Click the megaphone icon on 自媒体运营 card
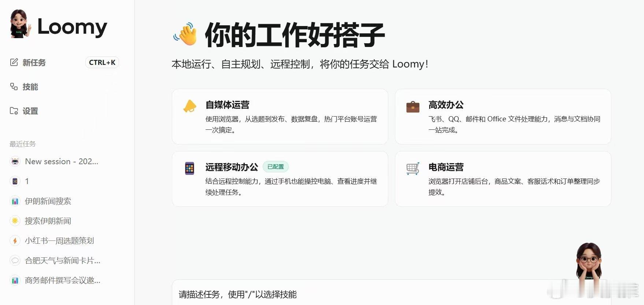This screenshot has width=644, height=305. (x=190, y=106)
